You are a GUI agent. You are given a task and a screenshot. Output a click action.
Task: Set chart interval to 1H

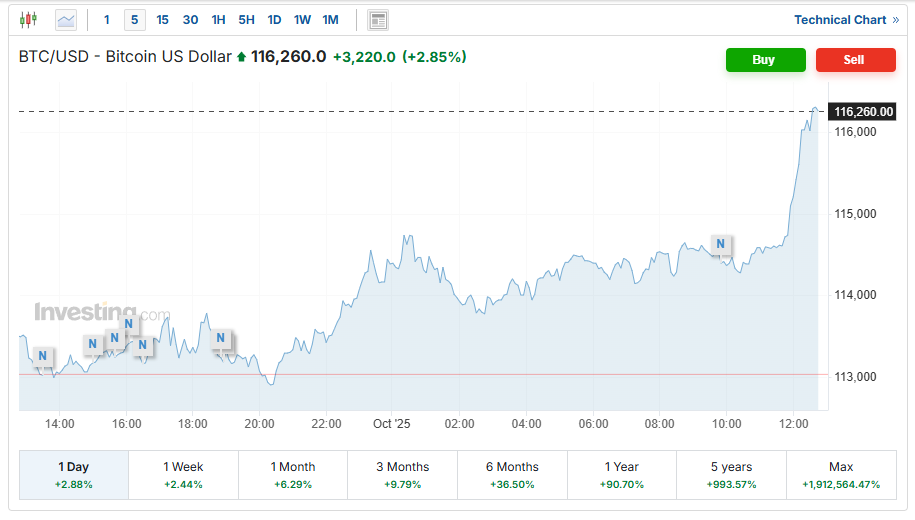click(x=218, y=20)
